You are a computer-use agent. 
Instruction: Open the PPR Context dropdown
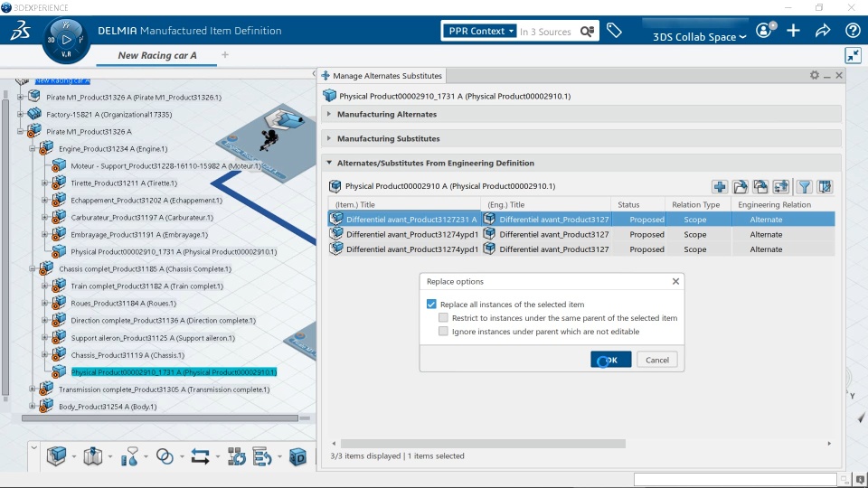click(x=479, y=31)
